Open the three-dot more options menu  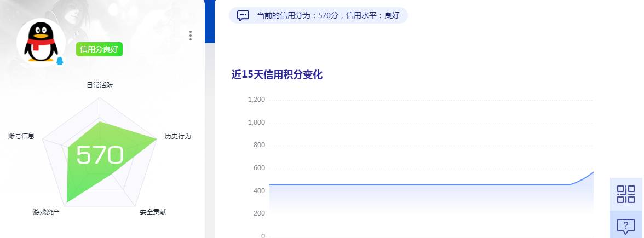[x=190, y=36]
